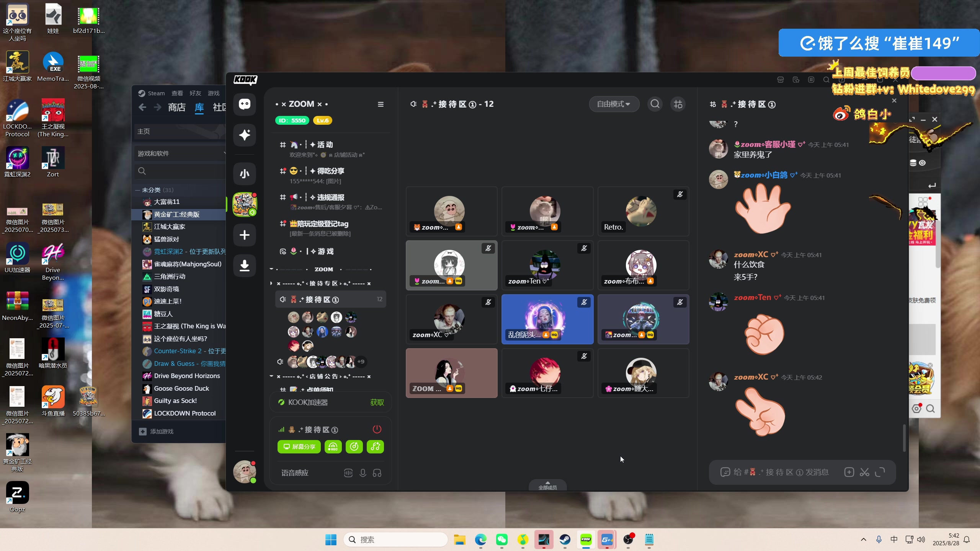This screenshot has height=551, width=980.
Task: Open the emoji picker in chat input
Action: tap(725, 472)
